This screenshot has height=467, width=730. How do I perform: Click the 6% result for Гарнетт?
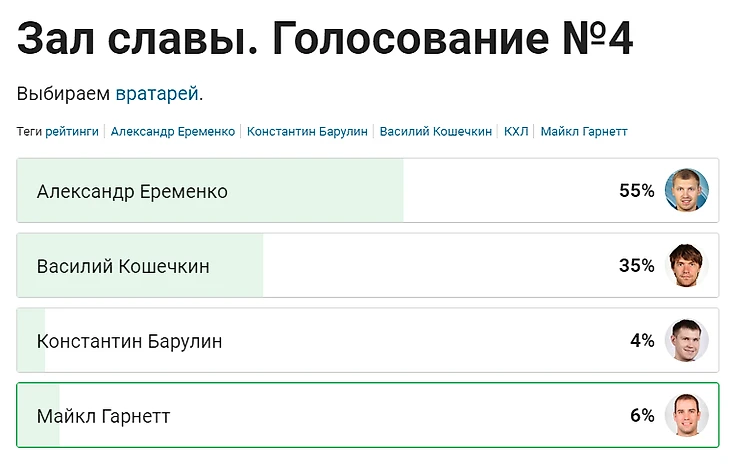click(x=642, y=416)
